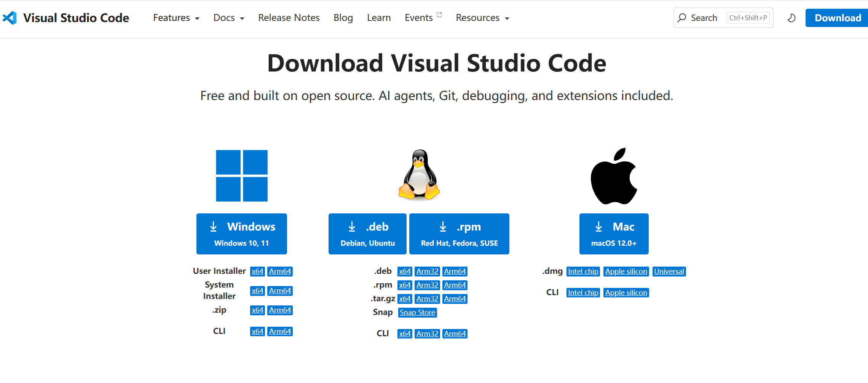Select Arm64 for Linux .deb row
Image resolution: width=868 pixels, height=383 pixels.
pyautogui.click(x=455, y=272)
